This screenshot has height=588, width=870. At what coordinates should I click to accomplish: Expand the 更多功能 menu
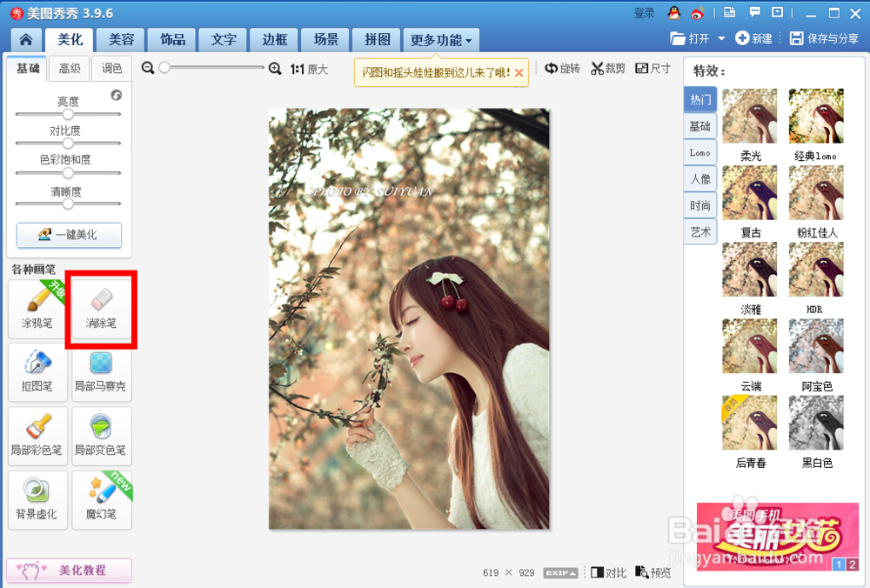point(441,40)
